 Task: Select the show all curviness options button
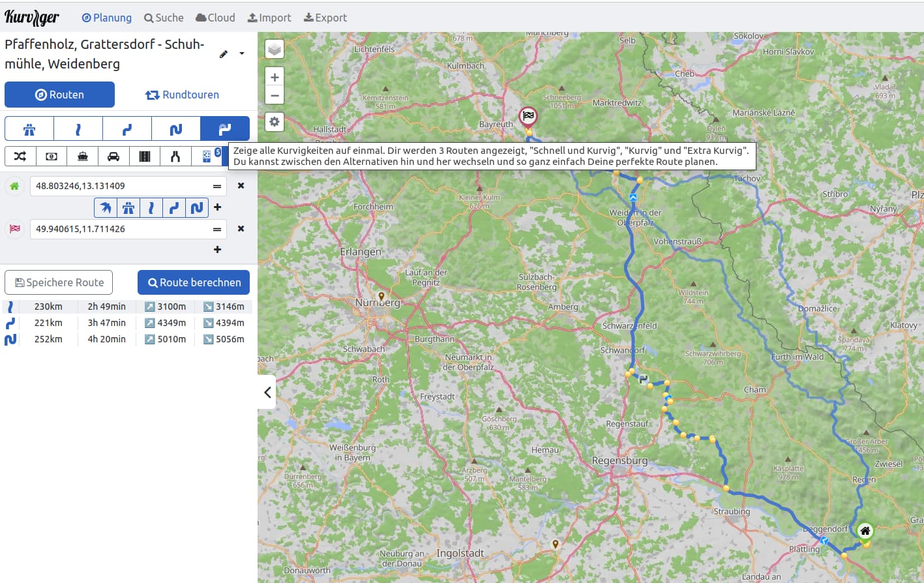(x=225, y=129)
